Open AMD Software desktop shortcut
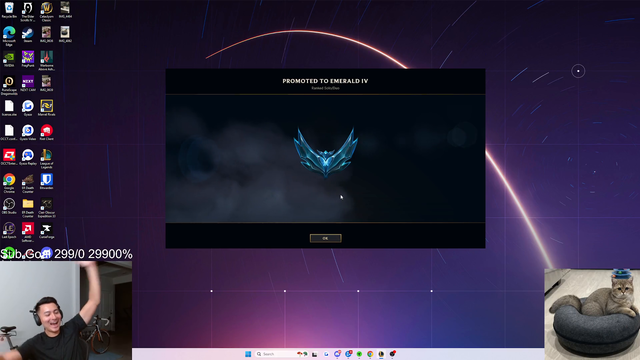640x360 pixels. [28, 232]
